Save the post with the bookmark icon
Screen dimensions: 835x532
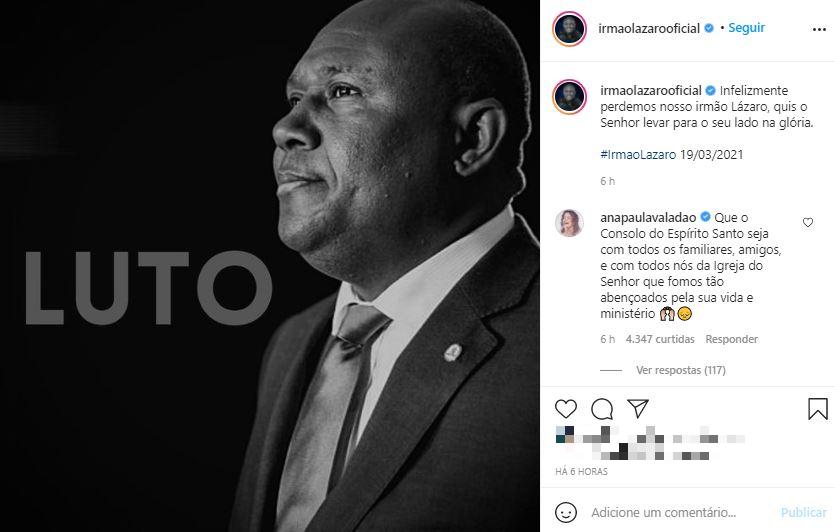coord(817,409)
